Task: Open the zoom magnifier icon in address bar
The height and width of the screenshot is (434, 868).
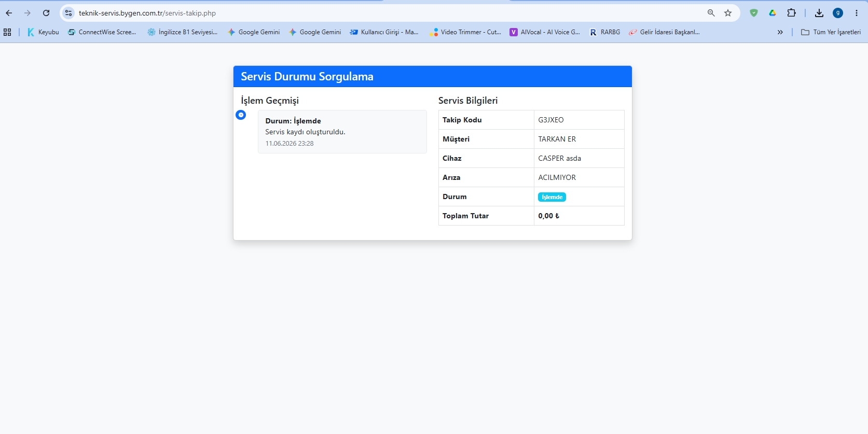Action: tap(711, 13)
